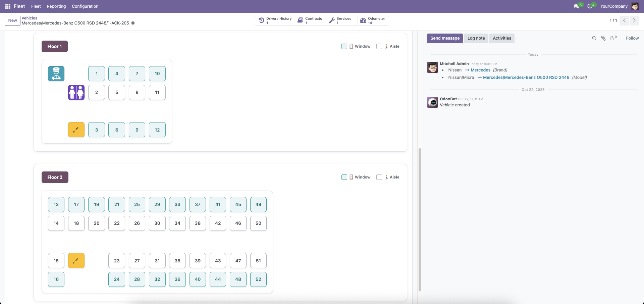This screenshot has height=304, width=644.
Task: Go back to Vehicles breadcrumb
Action: [30, 18]
